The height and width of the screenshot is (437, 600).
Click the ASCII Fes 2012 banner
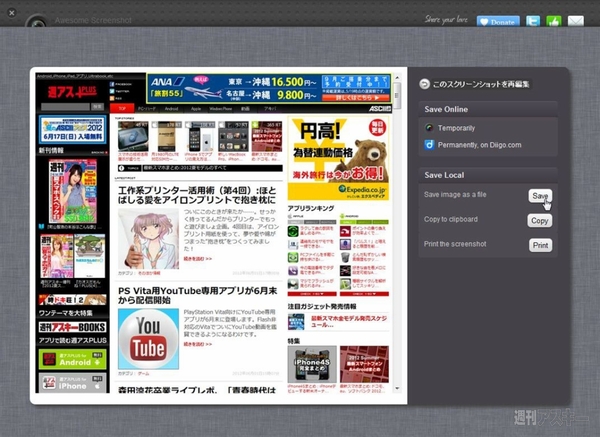tap(72, 129)
